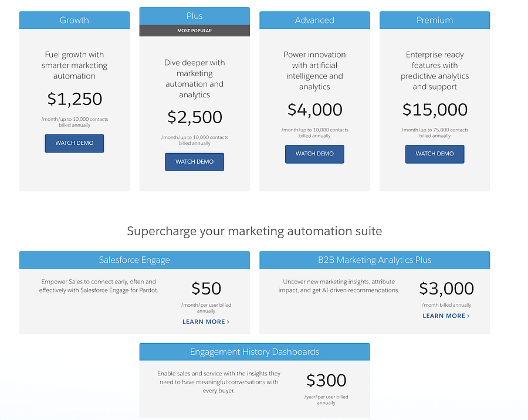Click 'Supercharge your marketing automation suite' heading
528x420 pixels.
point(255,231)
